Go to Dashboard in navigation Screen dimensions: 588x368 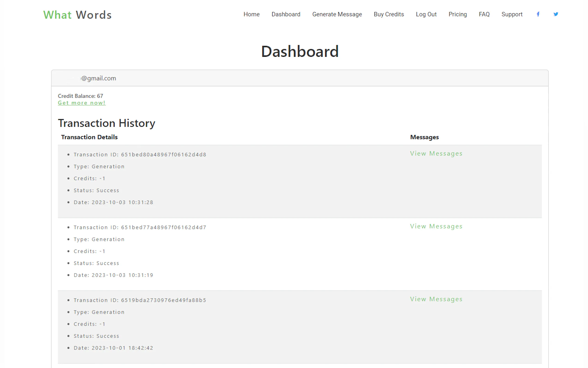tap(286, 14)
